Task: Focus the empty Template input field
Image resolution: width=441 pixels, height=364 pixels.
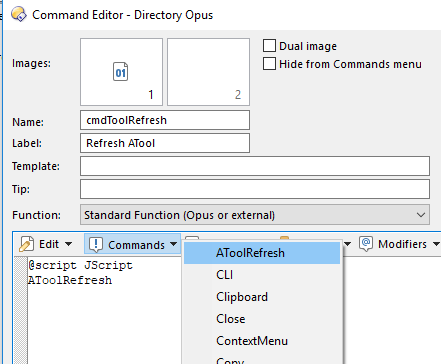Action: click(x=255, y=166)
